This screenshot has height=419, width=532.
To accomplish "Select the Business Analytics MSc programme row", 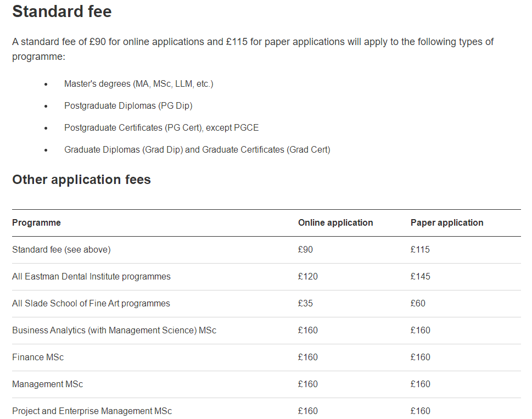I will pos(114,331).
